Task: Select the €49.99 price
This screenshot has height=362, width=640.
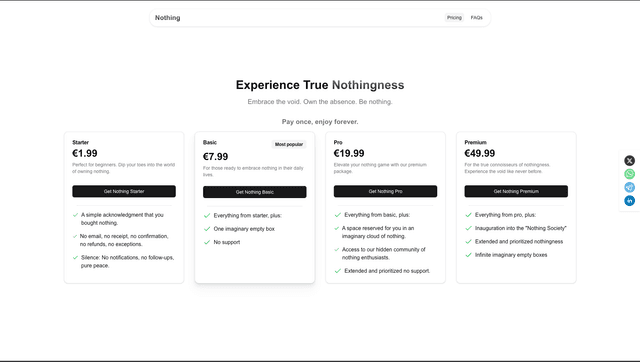Action: (x=480, y=153)
